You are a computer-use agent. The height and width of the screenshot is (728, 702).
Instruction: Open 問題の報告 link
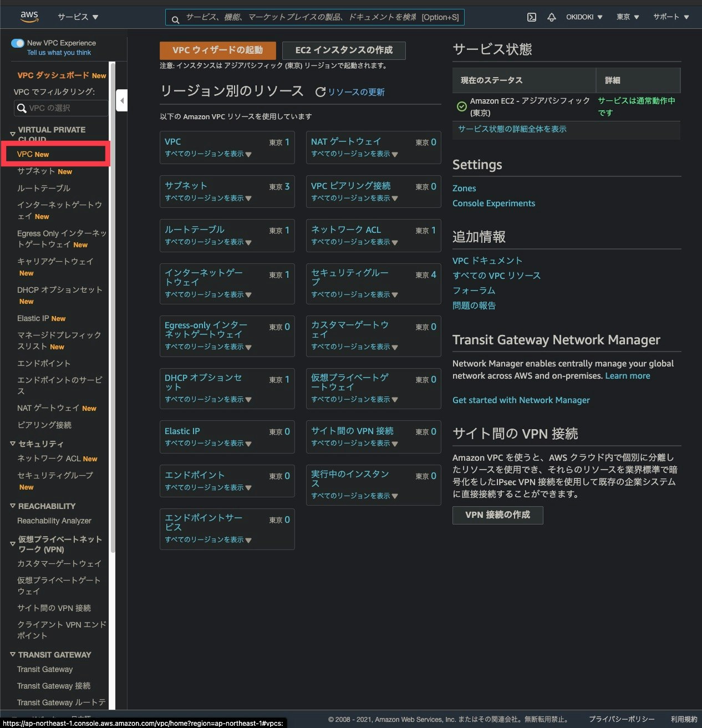pyautogui.click(x=474, y=305)
